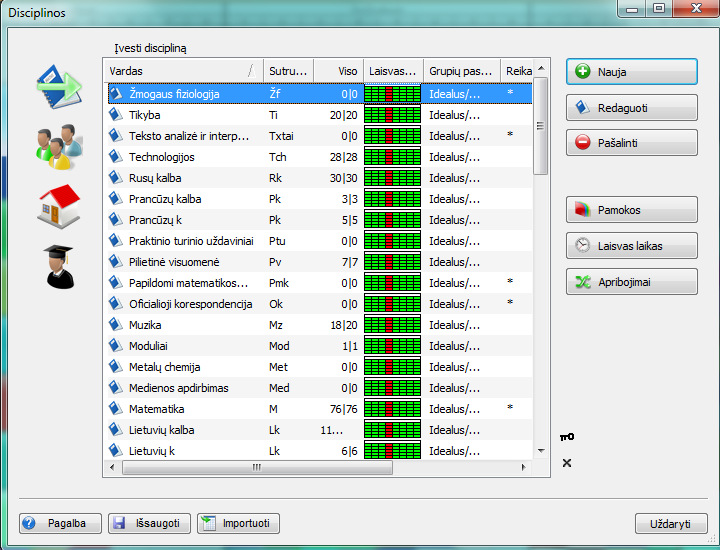This screenshot has height=550, width=720.
Task: Click the book icon next to Matematika
Action: 115,409
